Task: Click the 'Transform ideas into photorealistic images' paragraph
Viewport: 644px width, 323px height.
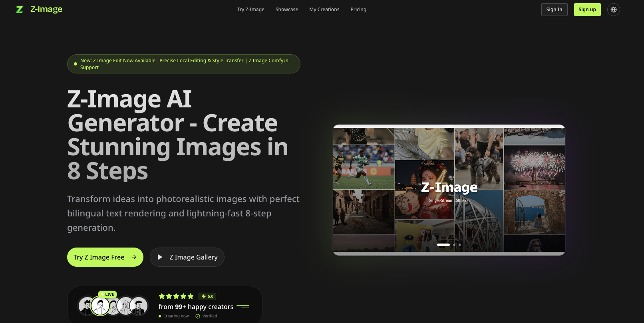Action: [x=183, y=213]
